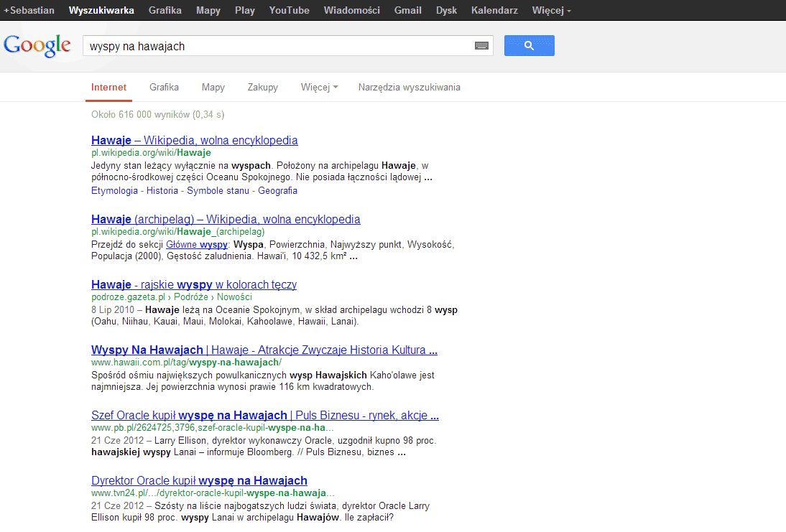Click the +Sebastian profile link
This screenshot has height=532, width=786.
[29, 11]
